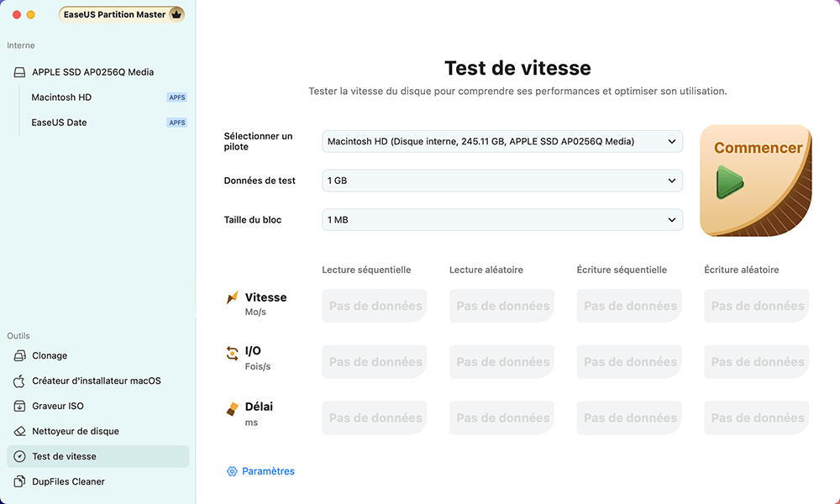Image resolution: width=840 pixels, height=504 pixels.
Task: Click the Paramètres gear icon
Action: pos(232,471)
